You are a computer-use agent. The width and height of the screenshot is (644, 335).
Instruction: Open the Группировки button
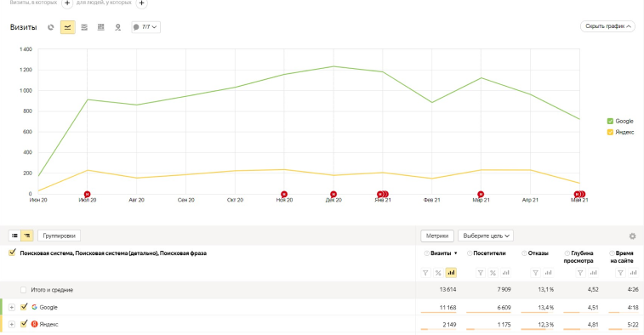tap(60, 236)
